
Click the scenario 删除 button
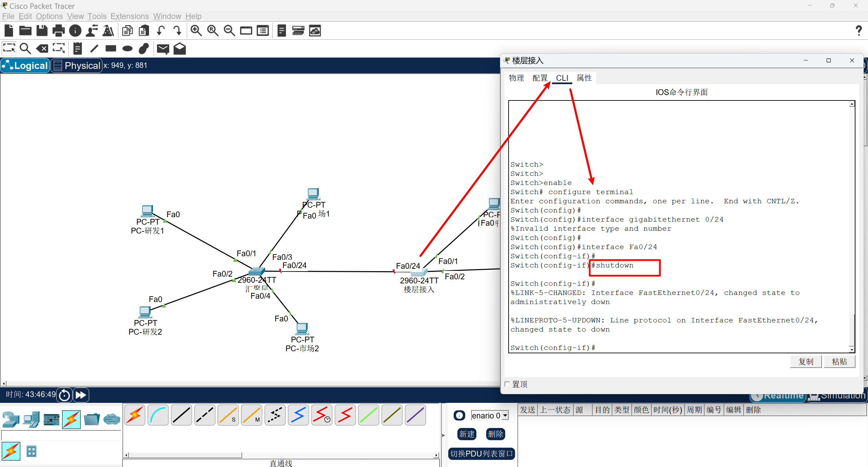click(495, 434)
